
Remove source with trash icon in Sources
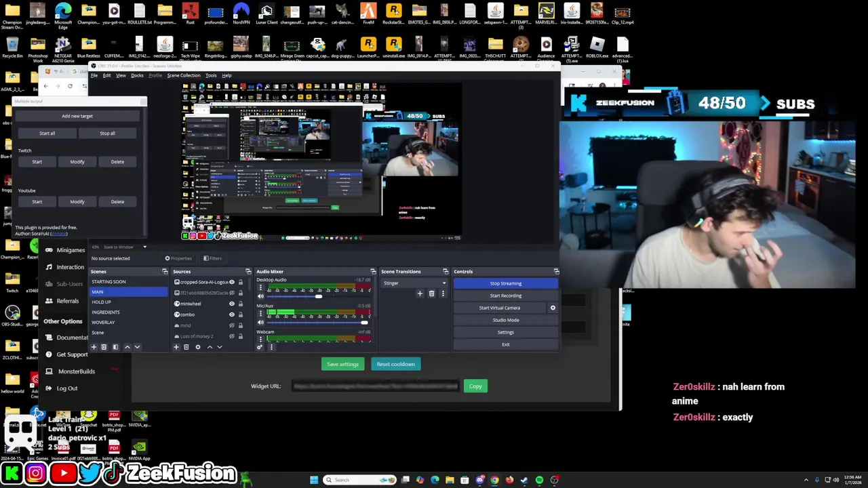point(186,347)
